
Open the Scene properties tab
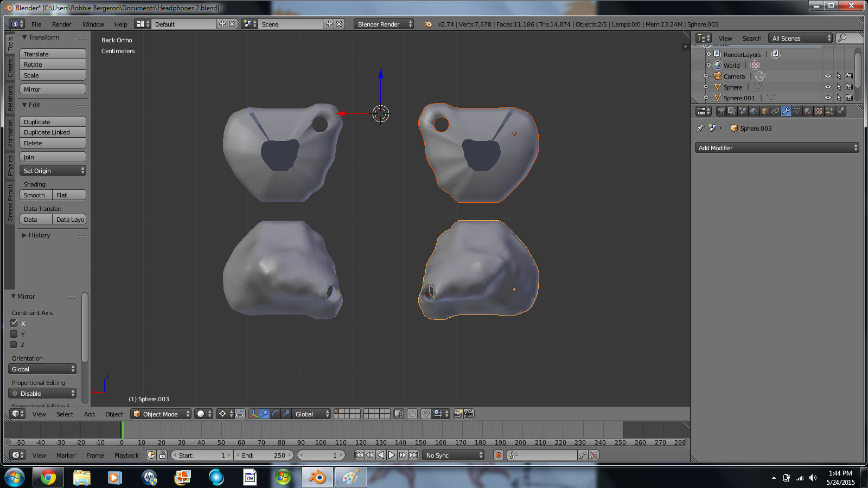(743, 111)
